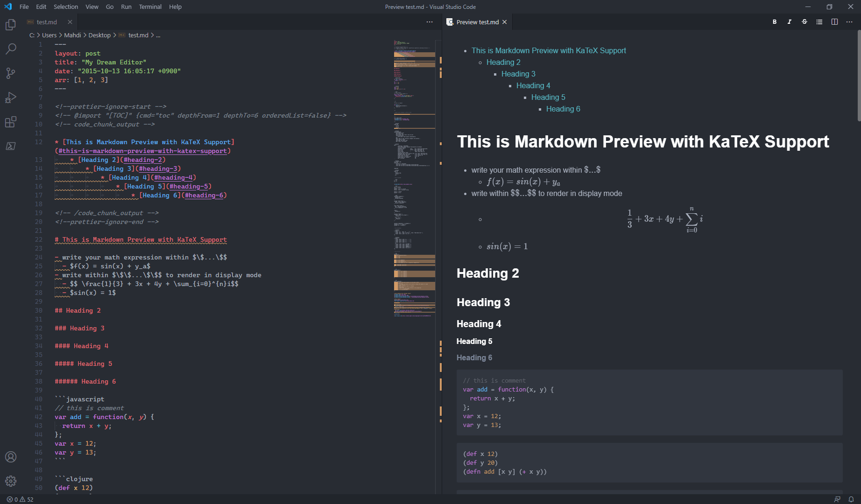Expand the breadcrumb for Desktop folder
861x504 pixels.
click(x=99, y=35)
